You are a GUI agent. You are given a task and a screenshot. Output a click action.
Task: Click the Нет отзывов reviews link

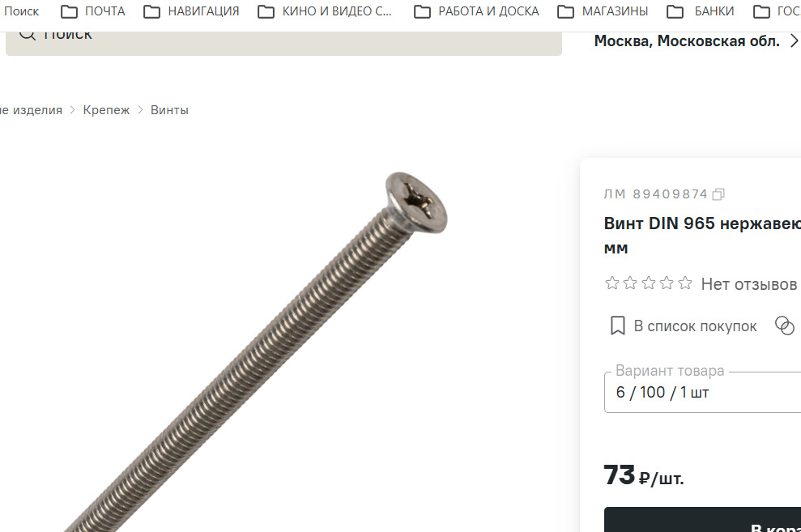click(x=749, y=284)
